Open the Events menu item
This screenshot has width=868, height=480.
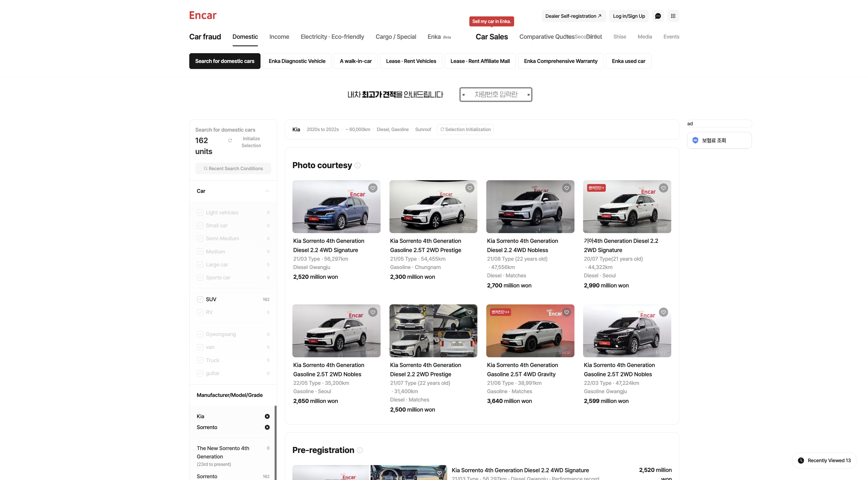click(671, 37)
